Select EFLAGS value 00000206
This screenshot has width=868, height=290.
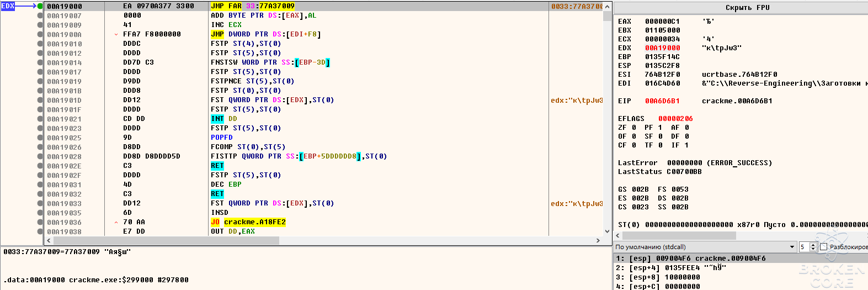click(x=676, y=119)
